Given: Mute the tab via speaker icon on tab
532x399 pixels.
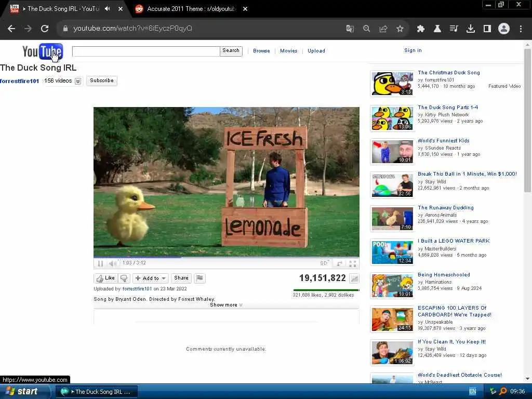Looking at the screenshot, I should (107, 9).
